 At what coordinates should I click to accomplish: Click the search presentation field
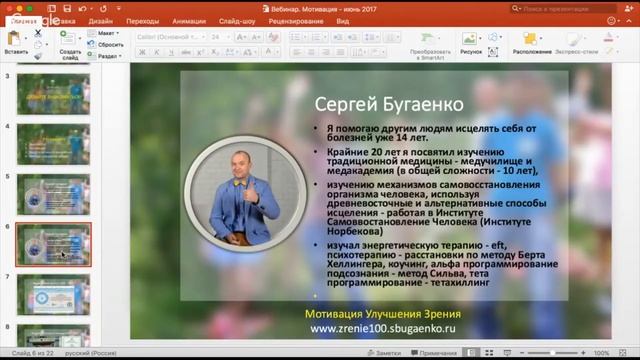563,9
